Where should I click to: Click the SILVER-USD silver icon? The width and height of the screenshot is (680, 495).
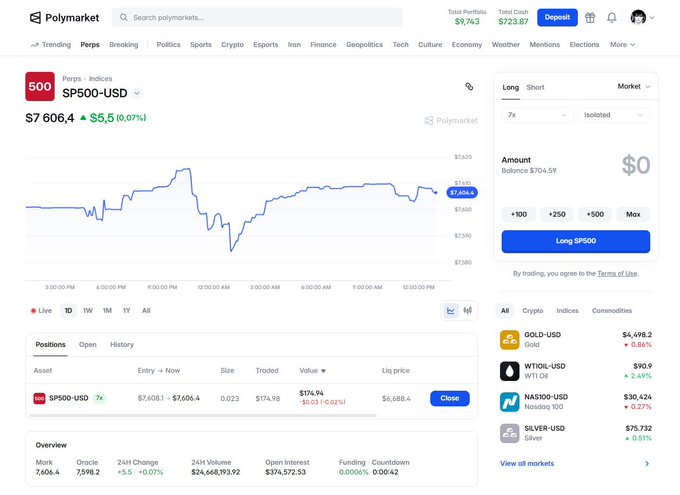click(x=509, y=433)
